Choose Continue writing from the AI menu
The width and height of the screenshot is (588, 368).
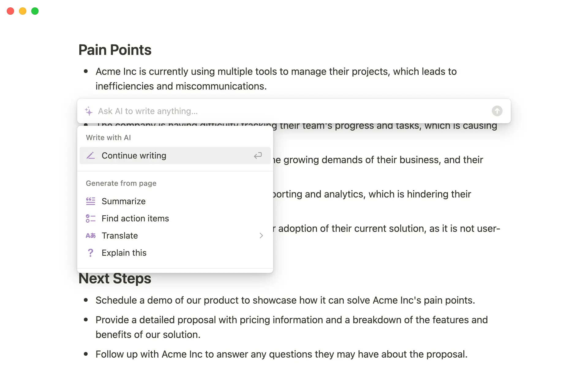[x=134, y=155]
